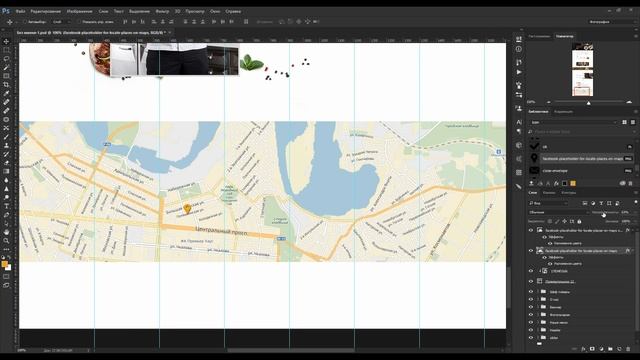Expand the third folder group in layers
Screen dimensions: 640x360
coord(538,307)
